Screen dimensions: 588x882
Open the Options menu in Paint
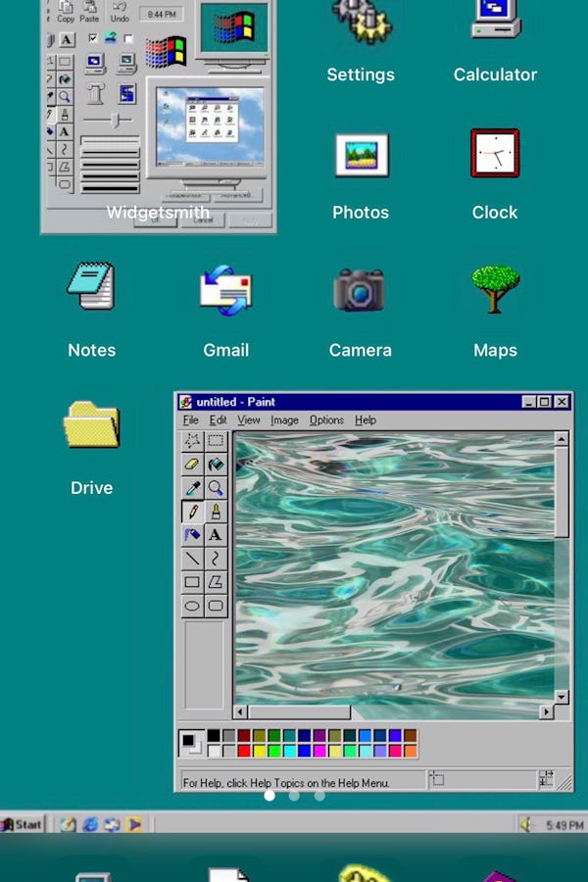click(x=326, y=420)
